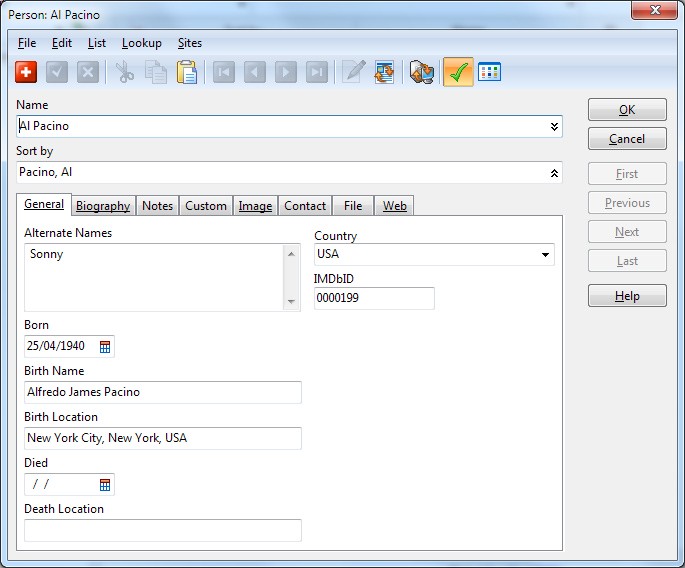Switch to the Image tab
Screen dimensions: 685x568
click(x=255, y=206)
